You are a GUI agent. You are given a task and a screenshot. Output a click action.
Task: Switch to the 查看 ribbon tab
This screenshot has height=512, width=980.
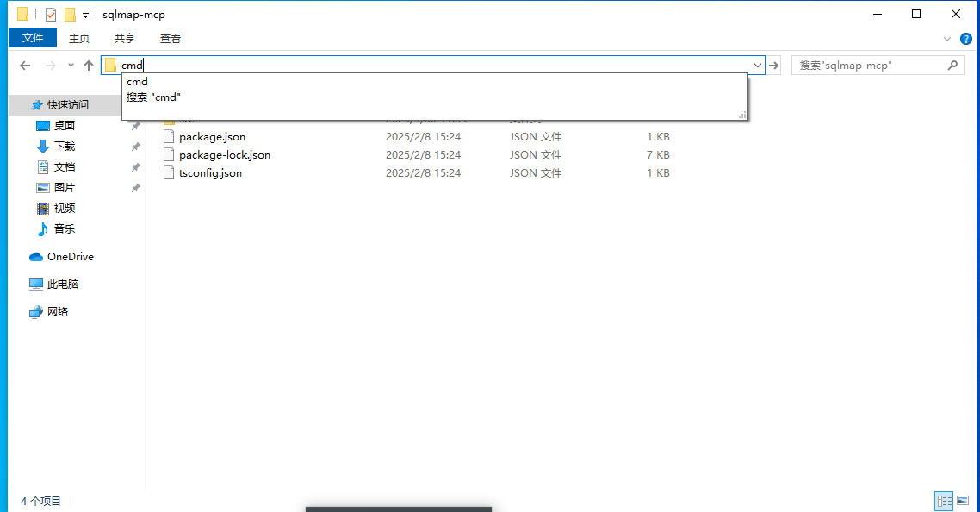171,38
